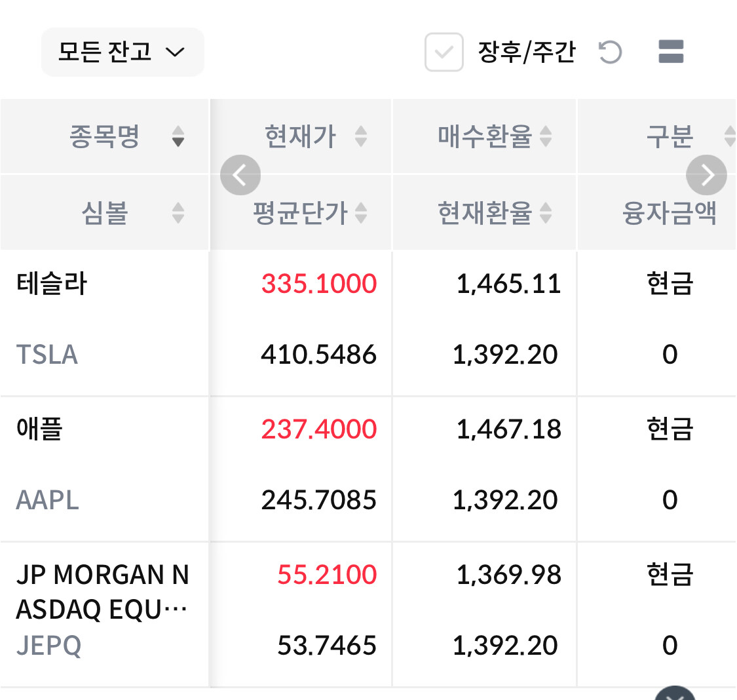Open the JP MORGAN NASDAQ EQU… holding
The height and width of the screenshot is (700, 737).
pos(102,592)
